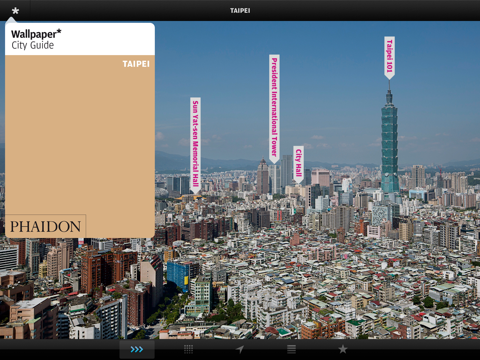Click the TAIPEI title in the top bar

(x=240, y=11)
